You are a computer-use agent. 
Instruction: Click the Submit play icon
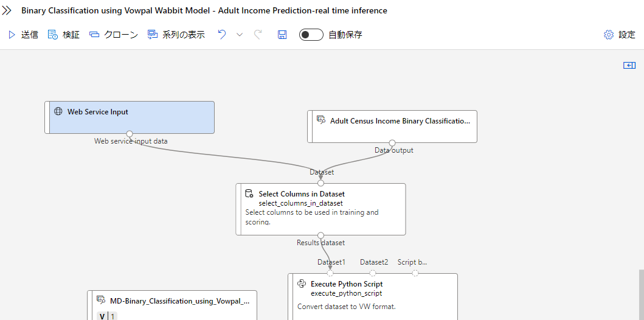12,35
